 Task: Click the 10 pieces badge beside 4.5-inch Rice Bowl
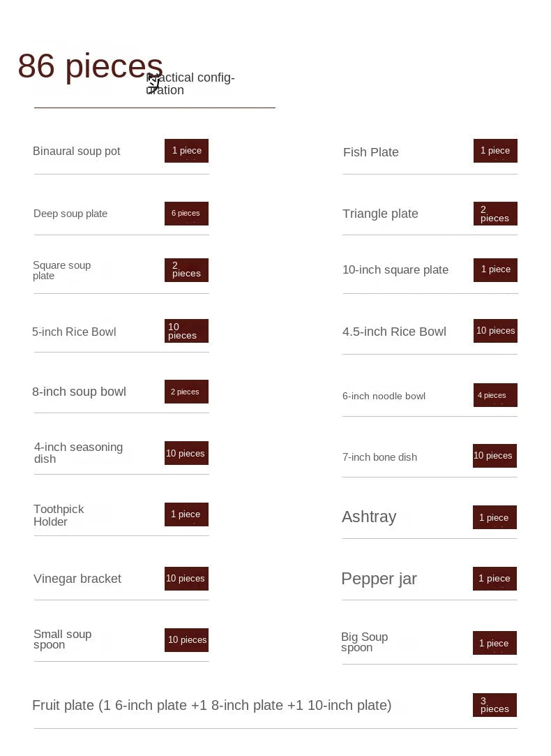[495, 331]
